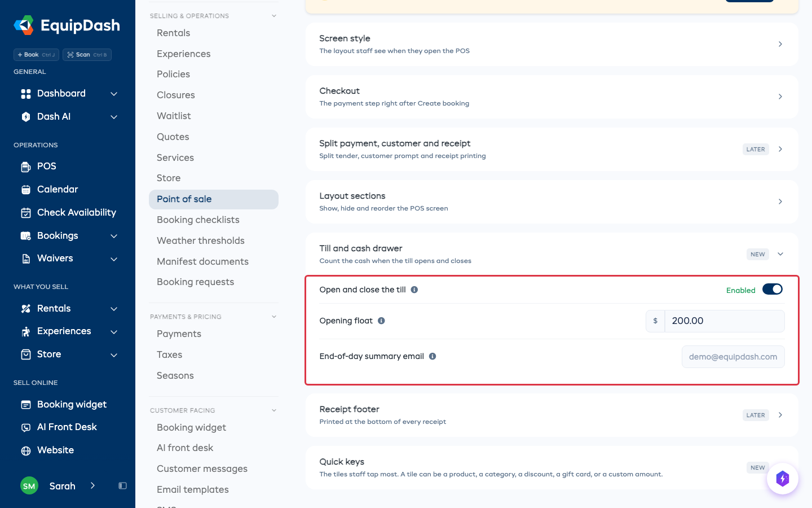The image size is (812, 508).
Task: Open POS via its register icon
Action: tap(26, 167)
